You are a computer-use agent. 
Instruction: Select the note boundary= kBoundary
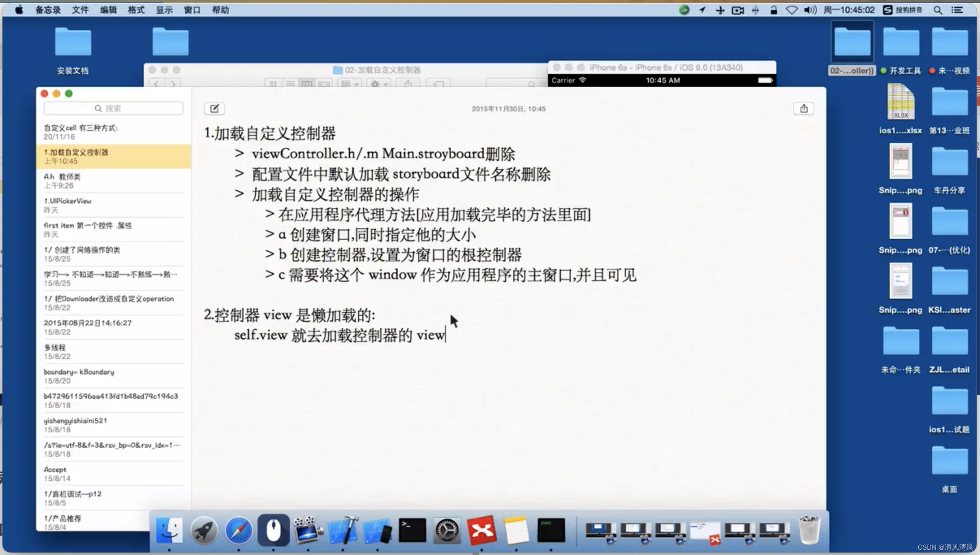(114, 376)
